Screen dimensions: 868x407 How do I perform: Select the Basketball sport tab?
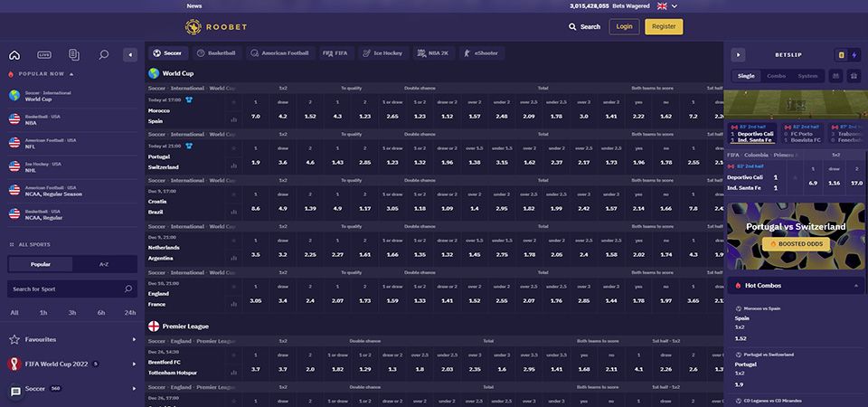(217, 53)
